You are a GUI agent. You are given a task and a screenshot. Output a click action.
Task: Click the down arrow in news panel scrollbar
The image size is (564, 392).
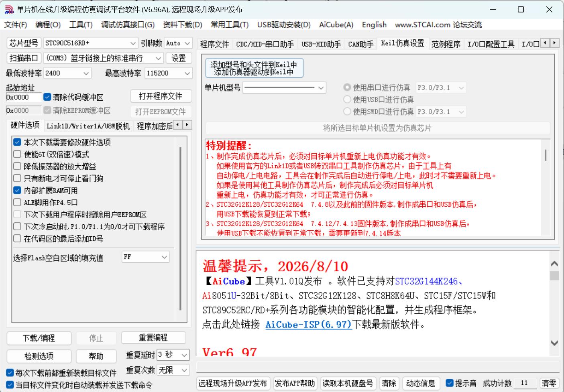[554, 343]
